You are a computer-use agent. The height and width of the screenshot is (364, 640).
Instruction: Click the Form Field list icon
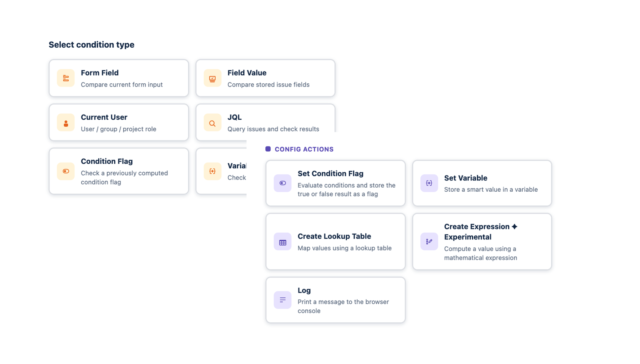[66, 78]
